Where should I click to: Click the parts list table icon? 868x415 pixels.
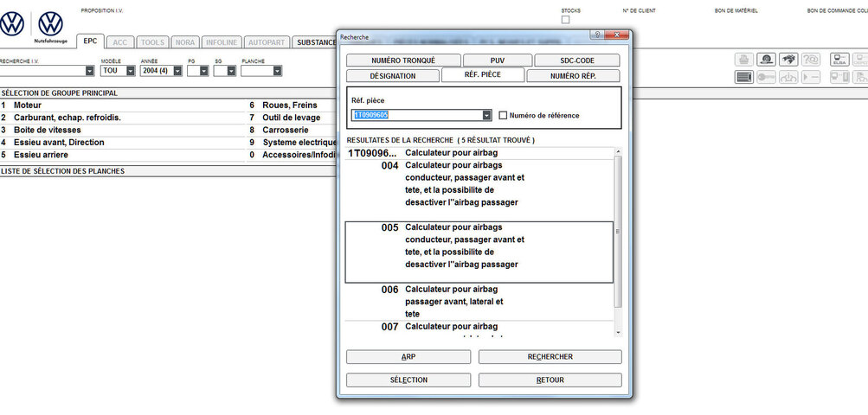pyautogui.click(x=744, y=77)
